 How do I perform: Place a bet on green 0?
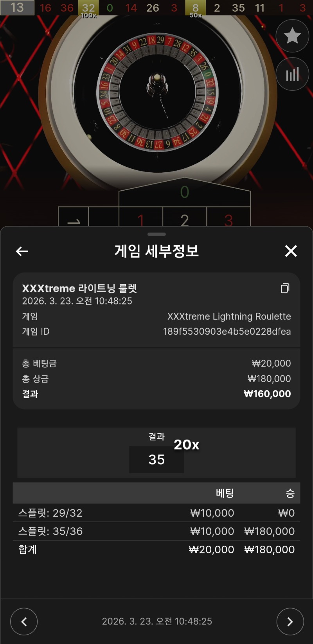pyautogui.click(x=185, y=192)
